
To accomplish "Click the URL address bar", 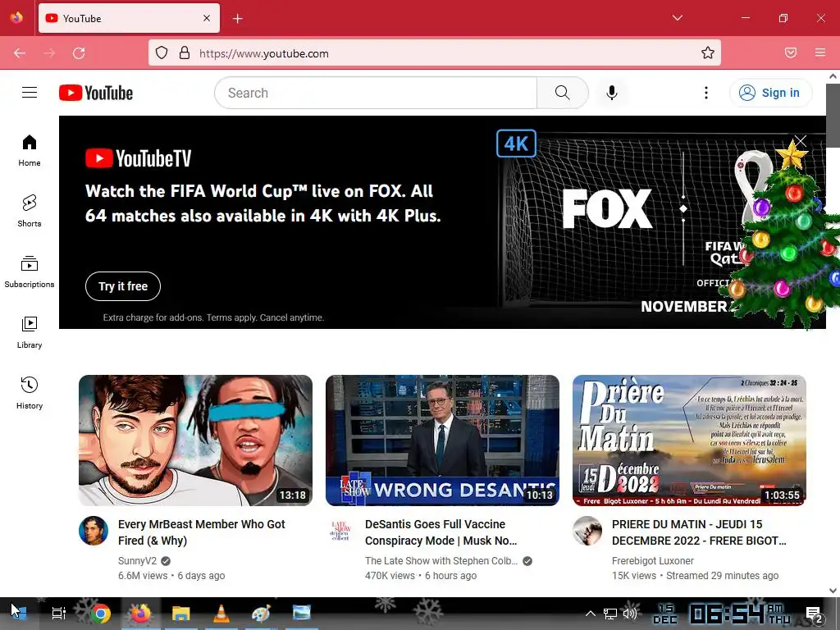I will tap(435, 53).
